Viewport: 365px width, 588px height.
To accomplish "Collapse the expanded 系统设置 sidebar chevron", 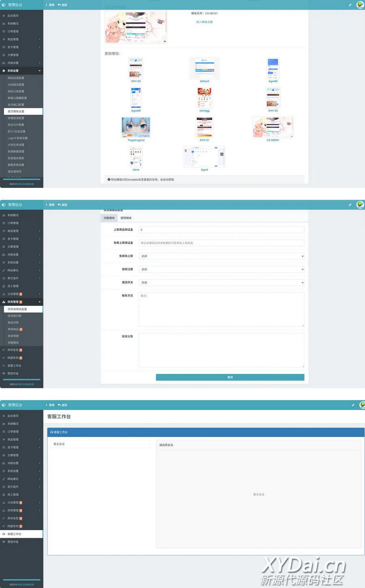I will click(x=39, y=71).
